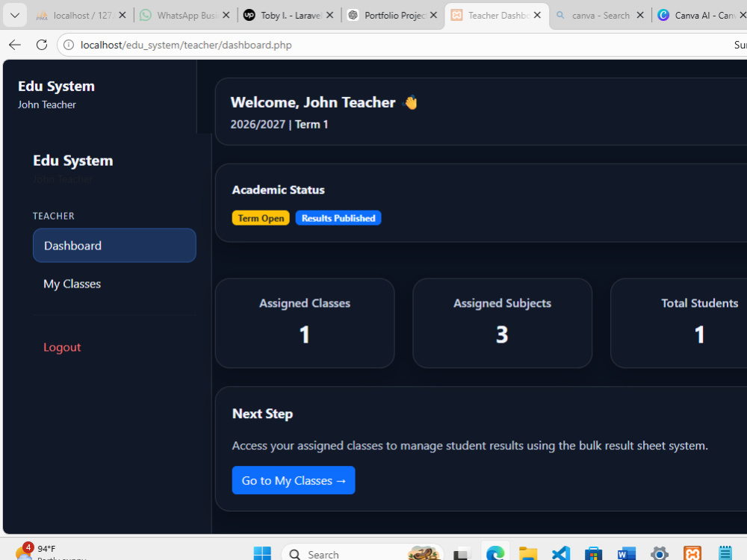Viewport: 747px width, 560px height.
Task: Switch to the Portfolio Project tab
Action: click(386, 15)
